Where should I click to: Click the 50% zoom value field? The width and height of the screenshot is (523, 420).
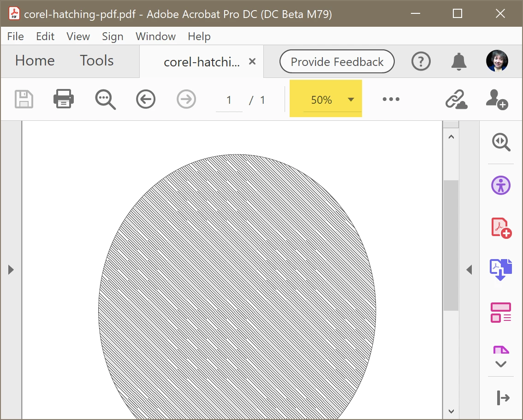321,100
